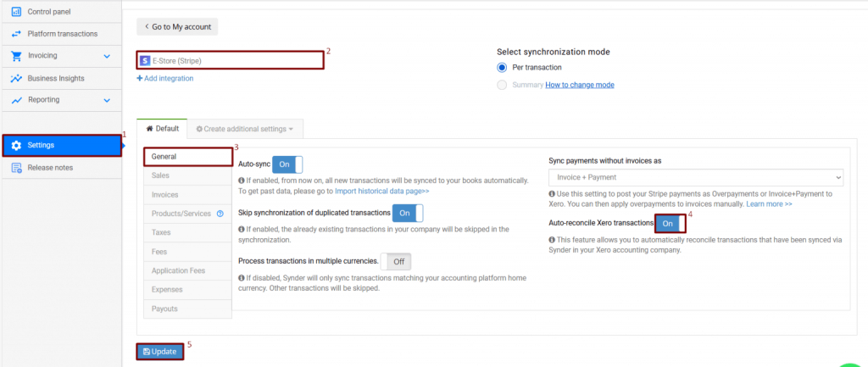Click the Release notes icon

coord(17,168)
